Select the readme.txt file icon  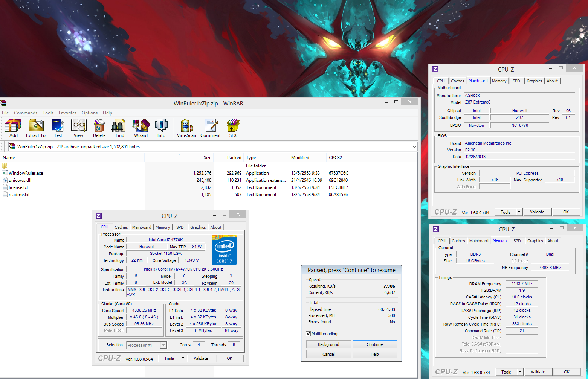point(5,194)
